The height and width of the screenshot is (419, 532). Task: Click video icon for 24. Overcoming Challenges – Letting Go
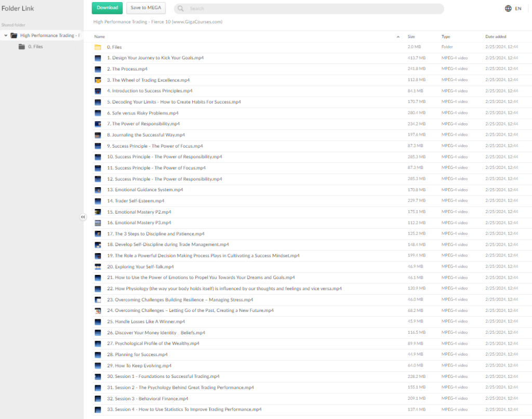pos(98,311)
